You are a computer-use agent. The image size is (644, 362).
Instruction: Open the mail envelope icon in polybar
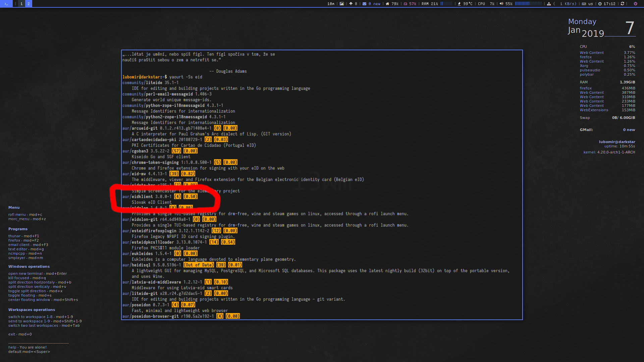coord(364,4)
